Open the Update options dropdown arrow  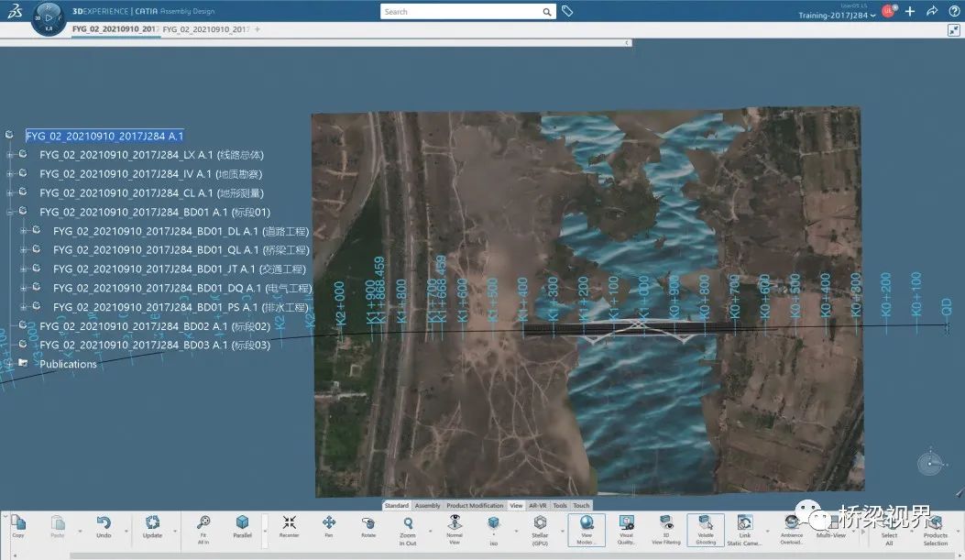(x=175, y=531)
